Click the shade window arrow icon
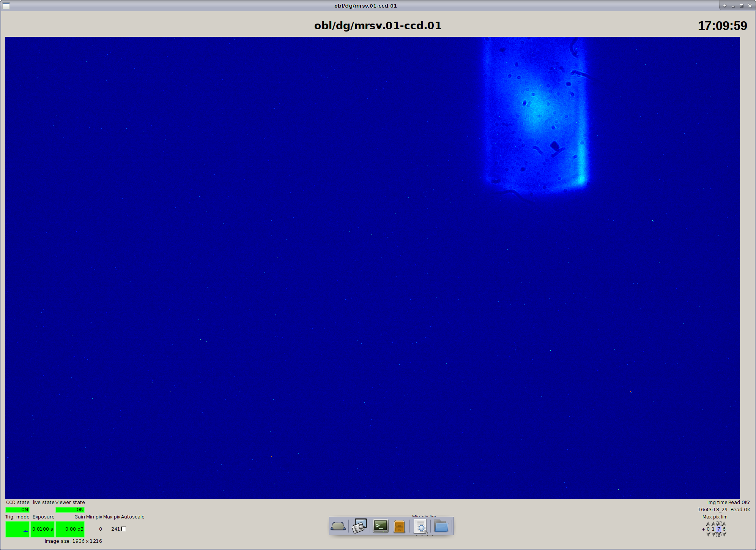 click(x=725, y=6)
